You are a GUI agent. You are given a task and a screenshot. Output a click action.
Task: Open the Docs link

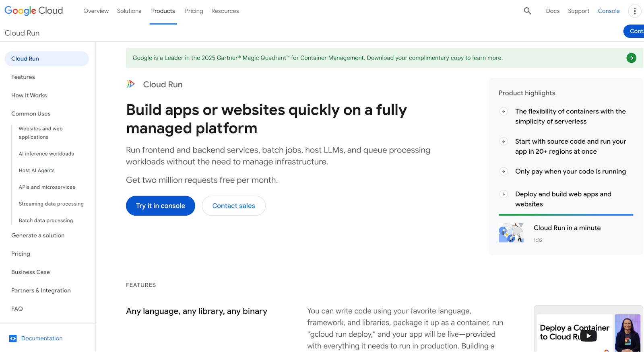click(553, 11)
